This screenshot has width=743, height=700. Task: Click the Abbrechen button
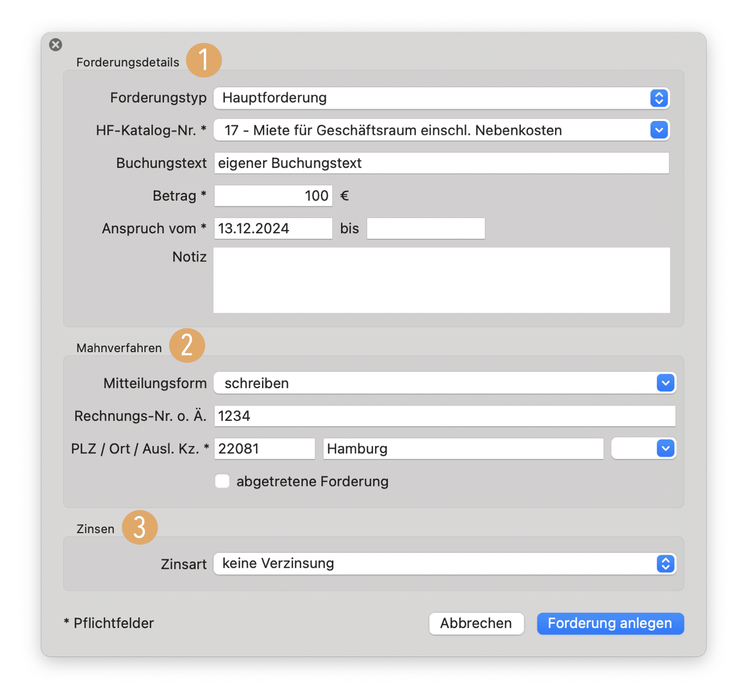[x=477, y=624]
